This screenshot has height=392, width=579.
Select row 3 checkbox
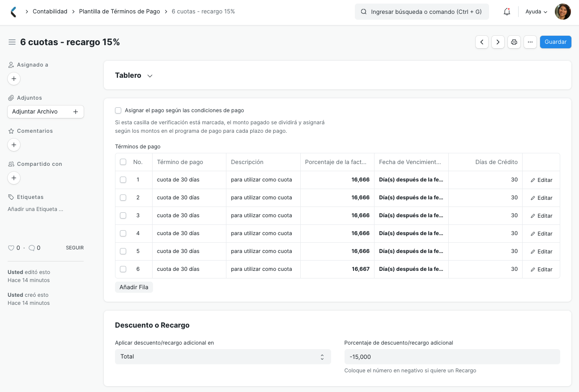(x=123, y=215)
